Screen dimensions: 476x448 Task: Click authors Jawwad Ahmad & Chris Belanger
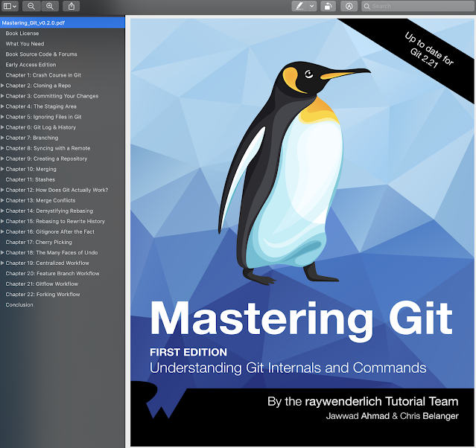(x=393, y=416)
